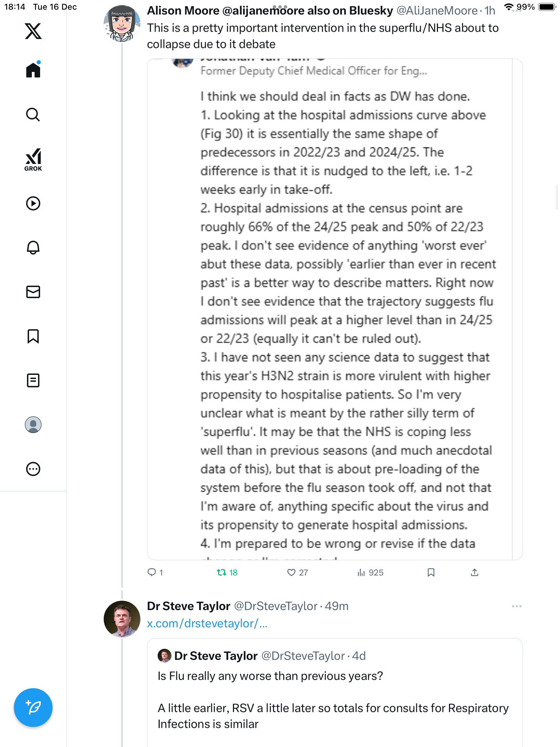Bookmark Alison Moore's tweet

point(431,573)
